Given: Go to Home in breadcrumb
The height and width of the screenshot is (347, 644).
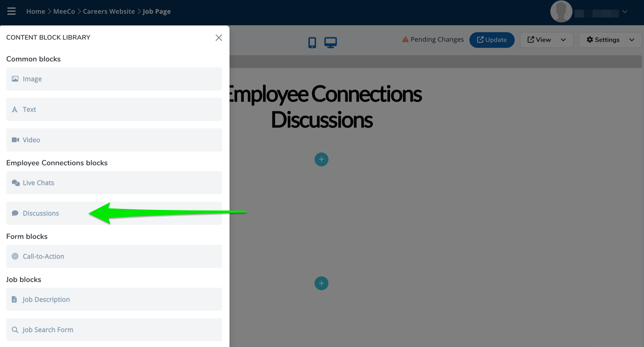Looking at the screenshot, I should (x=35, y=11).
